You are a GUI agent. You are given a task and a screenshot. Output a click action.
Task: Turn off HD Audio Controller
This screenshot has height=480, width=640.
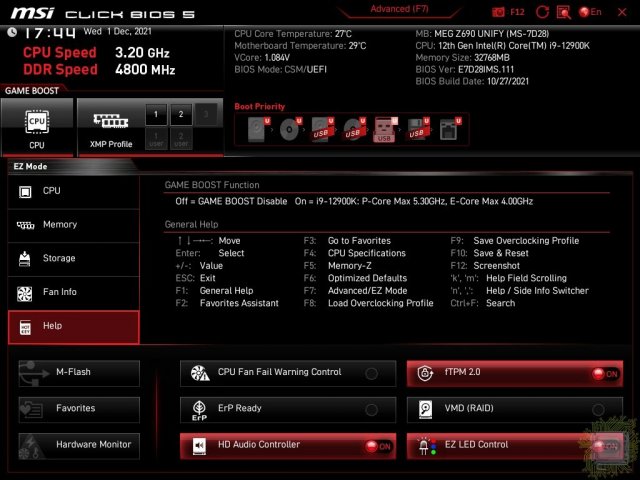(x=376, y=446)
